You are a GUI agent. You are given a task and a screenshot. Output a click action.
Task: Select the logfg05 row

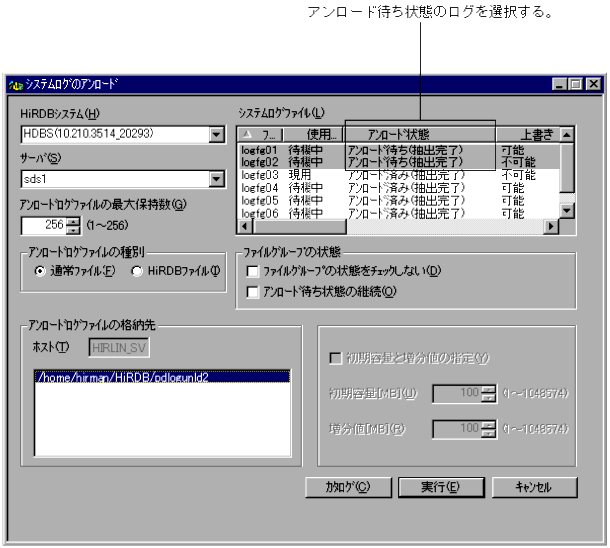tap(399, 201)
